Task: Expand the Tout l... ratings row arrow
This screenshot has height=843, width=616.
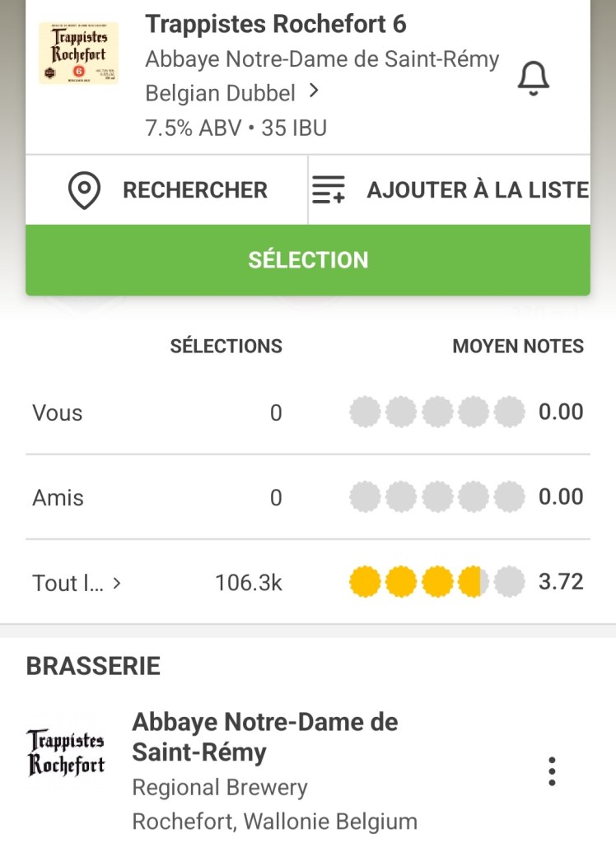Action: click(117, 584)
